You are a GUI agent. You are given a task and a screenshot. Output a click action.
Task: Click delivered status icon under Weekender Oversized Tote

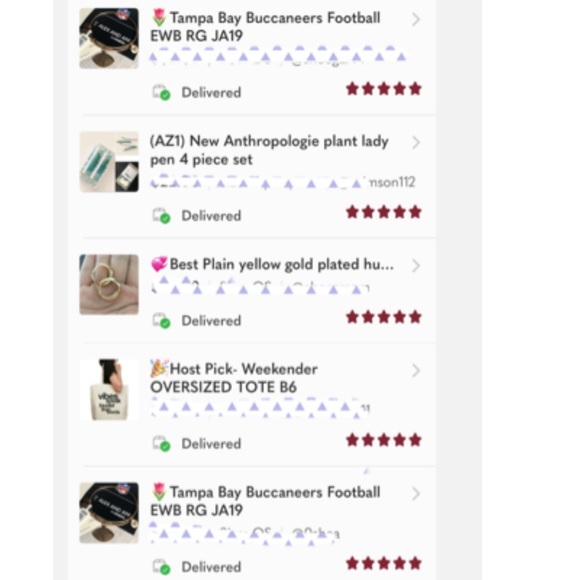pos(162,444)
